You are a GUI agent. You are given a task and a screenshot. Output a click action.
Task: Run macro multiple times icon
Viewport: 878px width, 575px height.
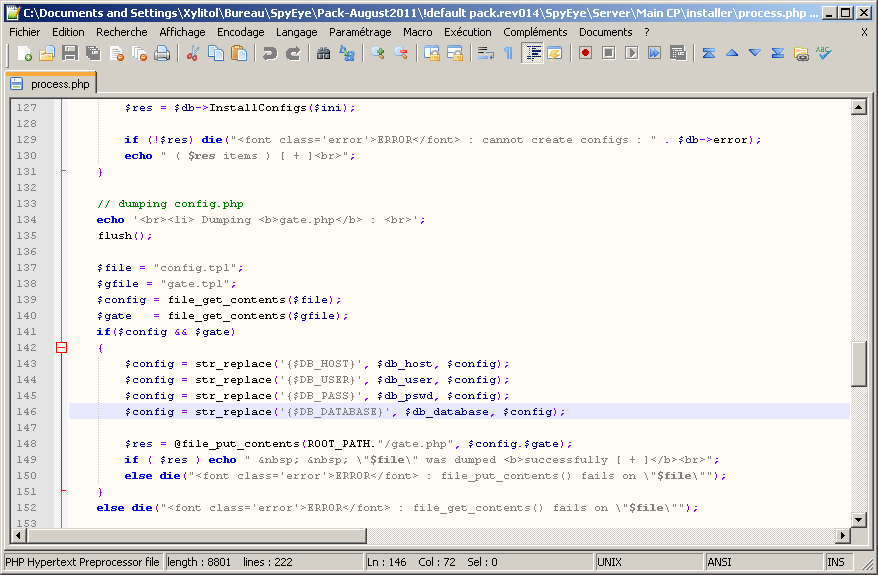coord(655,54)
